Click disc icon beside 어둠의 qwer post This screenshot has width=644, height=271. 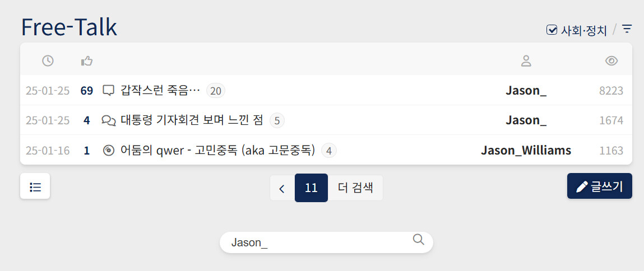pyautogui.click(x=109, y=150)
